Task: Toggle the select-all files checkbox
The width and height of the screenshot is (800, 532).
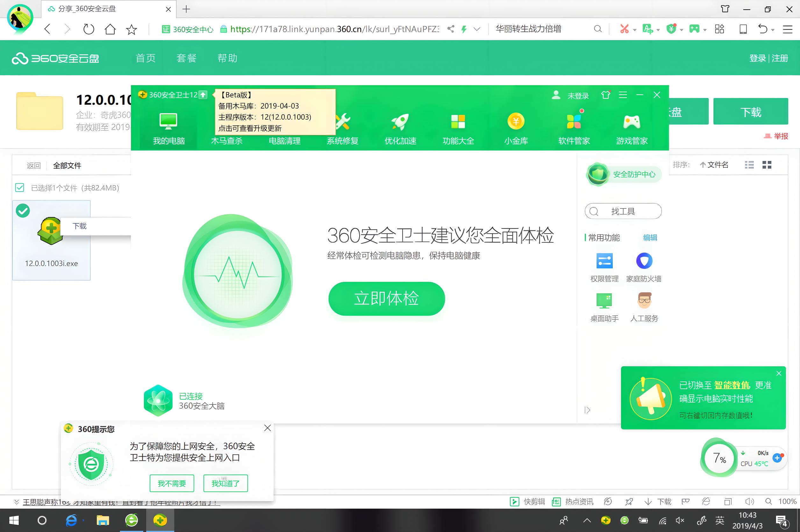Action: [x=20, y=188]
